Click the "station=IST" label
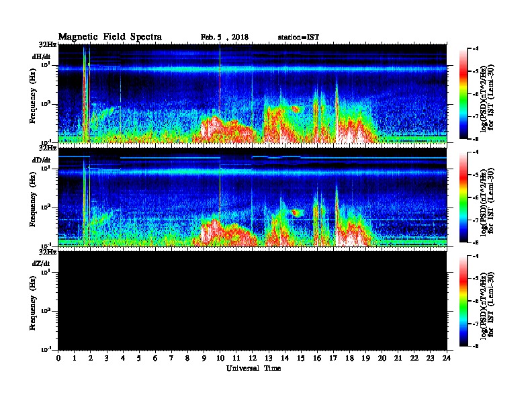This screenshot has height=411, width=532. (x=298, y=38)
